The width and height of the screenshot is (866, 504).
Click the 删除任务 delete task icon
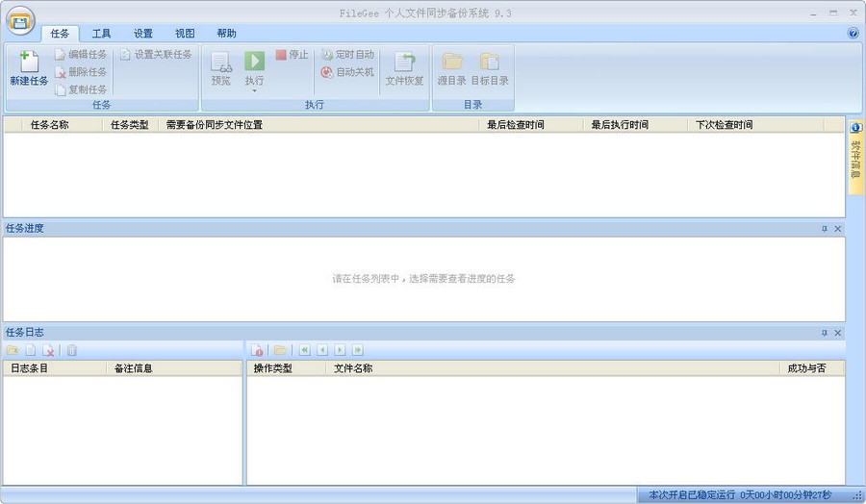pos(61,72)
